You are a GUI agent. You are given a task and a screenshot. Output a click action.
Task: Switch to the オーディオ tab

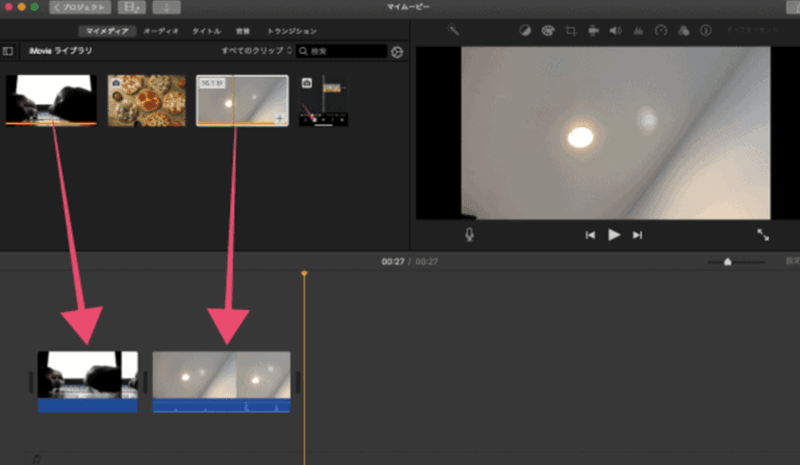tap(161, 31)
